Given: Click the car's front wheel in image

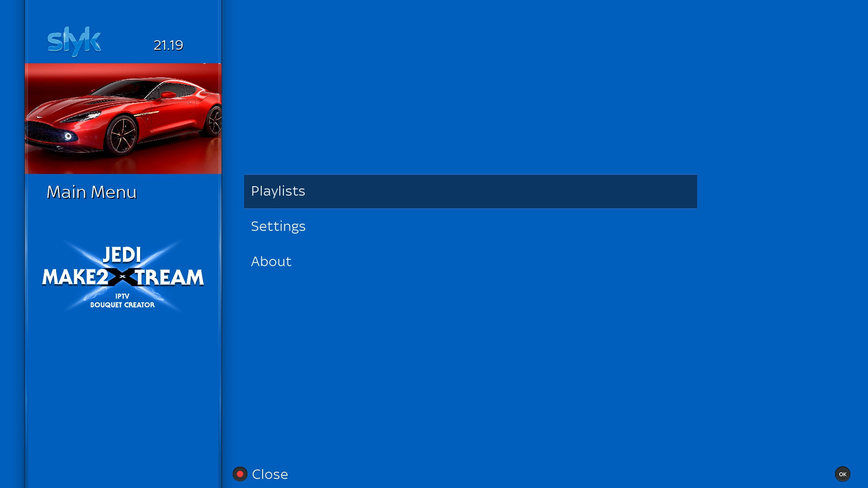Looking at the screenshot, I should 123,135.
